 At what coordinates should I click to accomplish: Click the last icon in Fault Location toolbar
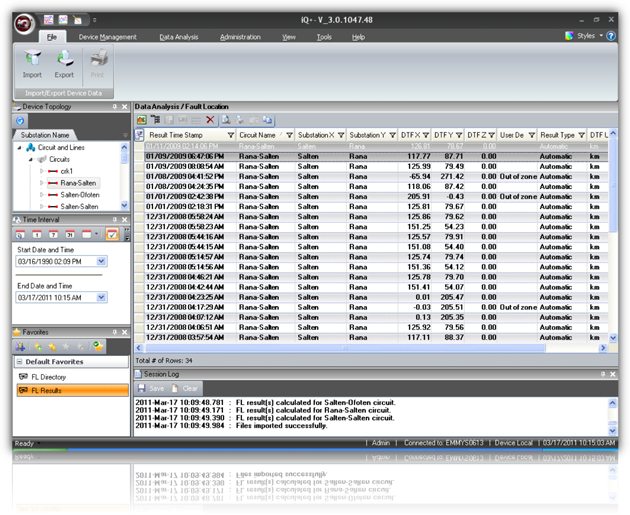[267, 120]
